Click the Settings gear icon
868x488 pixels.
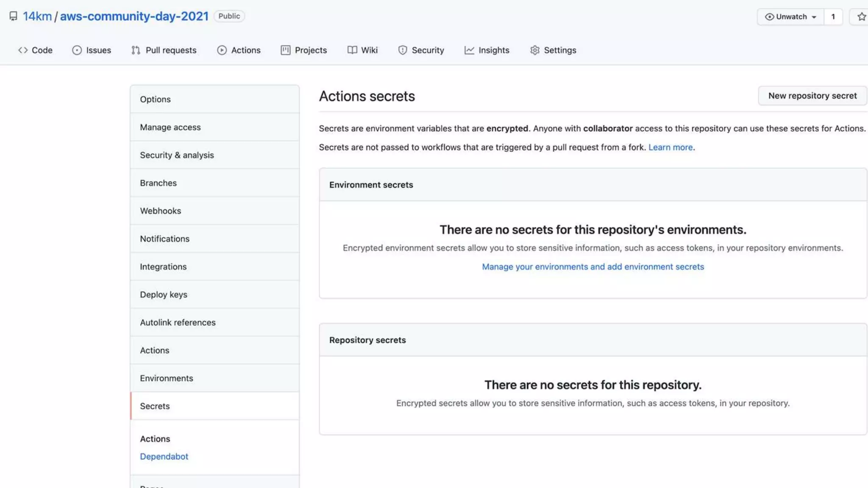coord(535,50)
